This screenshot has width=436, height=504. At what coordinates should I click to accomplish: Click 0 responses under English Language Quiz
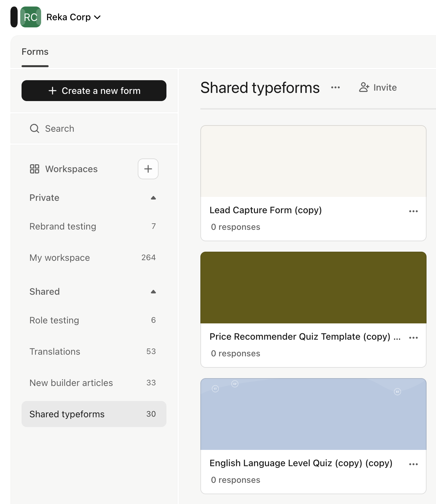[x=236, y=480]
